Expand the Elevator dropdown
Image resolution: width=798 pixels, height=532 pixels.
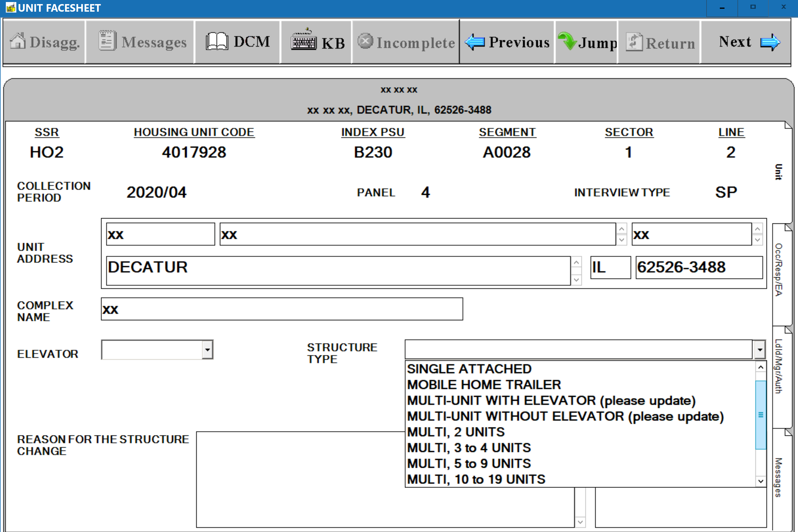tap(207, 349)
